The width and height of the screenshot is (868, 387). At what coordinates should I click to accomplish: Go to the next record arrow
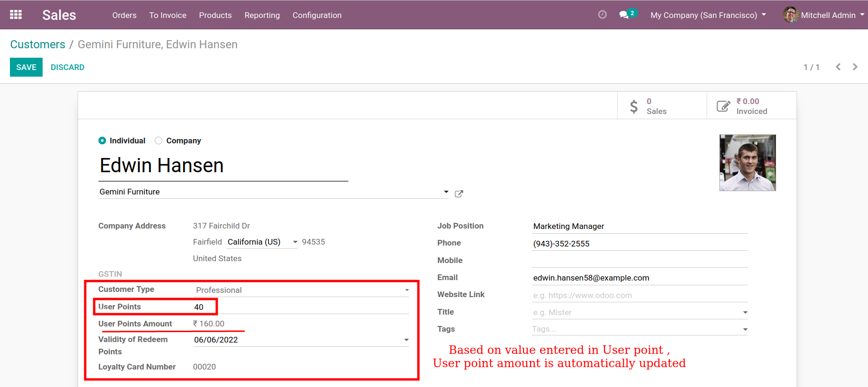(x=855, y=67)
